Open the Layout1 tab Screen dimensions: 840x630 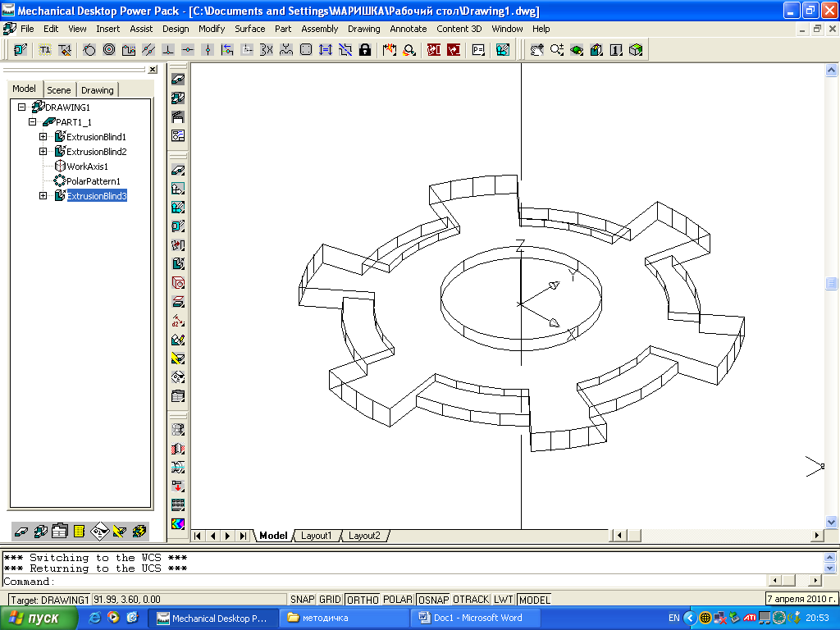[316, 536]
